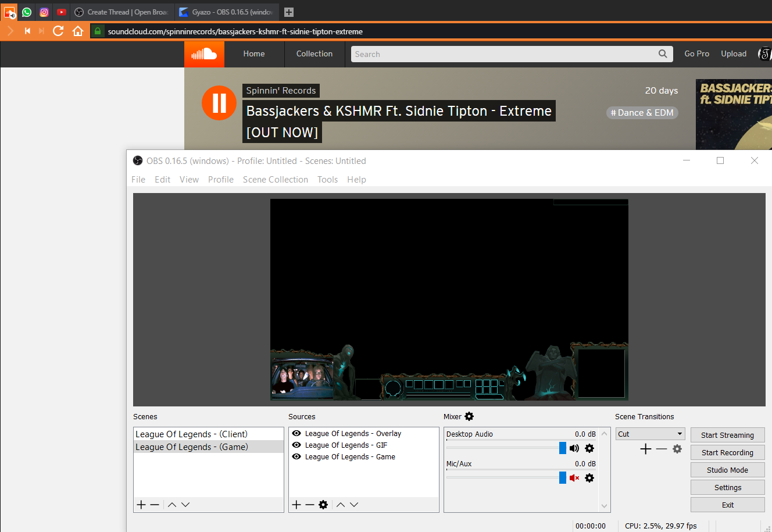Go to SoundCloud Home
772x532 pixels.
tap(254, 53)
